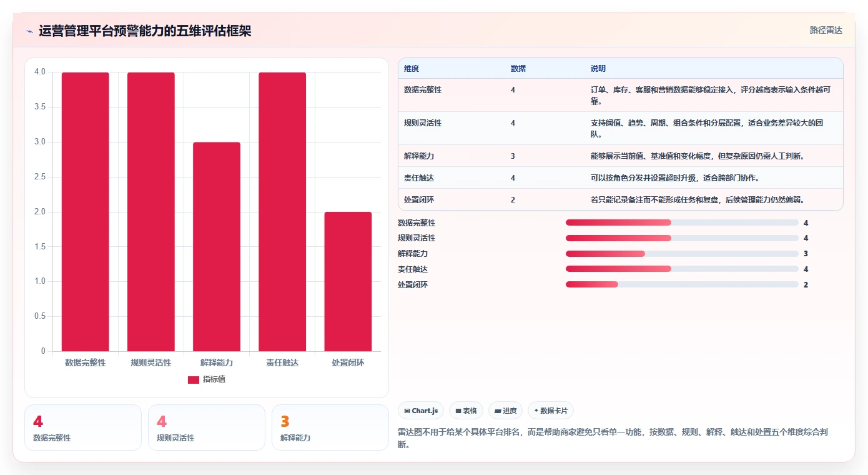Click the description starting 订单、库存、客服
The height and width of the screenshot is (475, 868).
[711, 95]
